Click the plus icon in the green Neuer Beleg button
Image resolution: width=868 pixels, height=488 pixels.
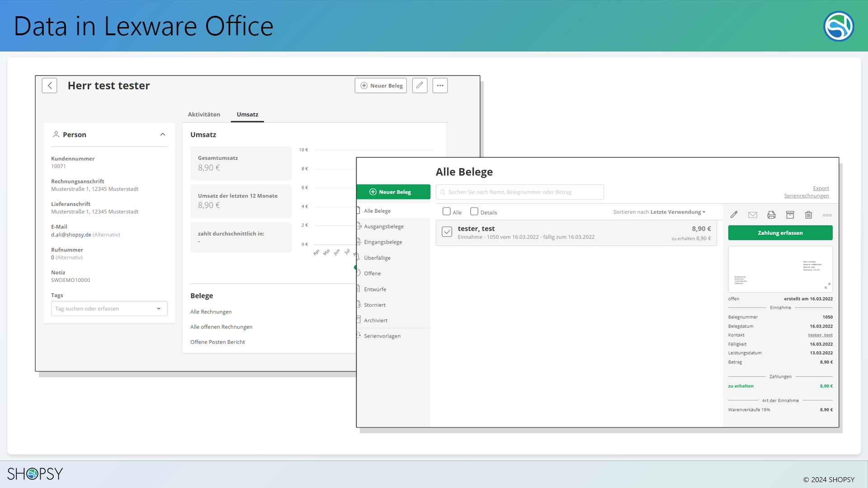373,192
